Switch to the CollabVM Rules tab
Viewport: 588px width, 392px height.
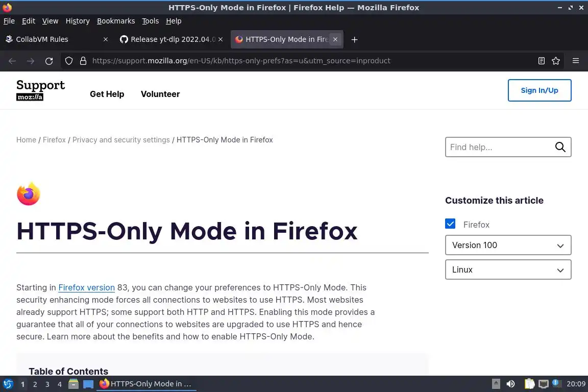click(x=56, y=39)
